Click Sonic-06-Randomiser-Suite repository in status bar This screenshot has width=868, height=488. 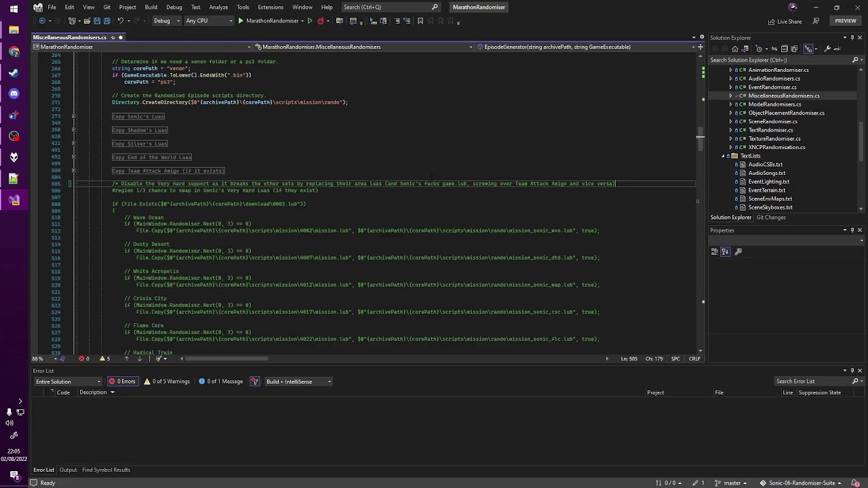pyautogui.click(x=800, y=483)
